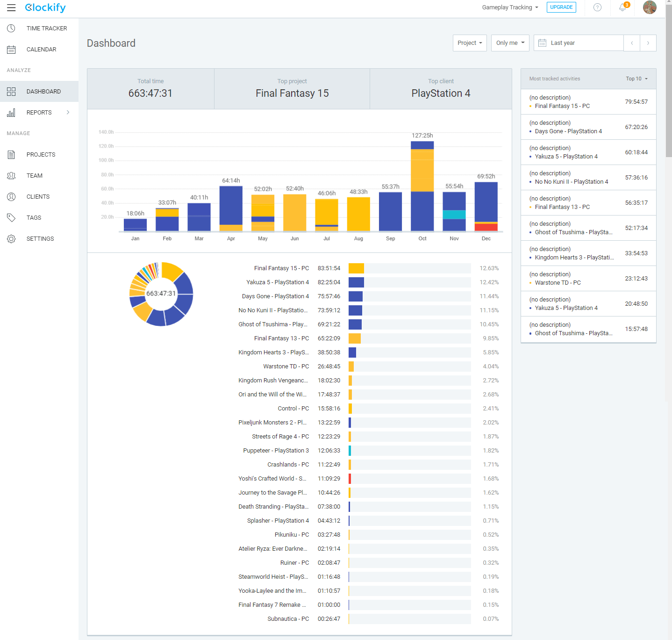Select the April bar in the chart
672x640 pixels.
point(231,209)
